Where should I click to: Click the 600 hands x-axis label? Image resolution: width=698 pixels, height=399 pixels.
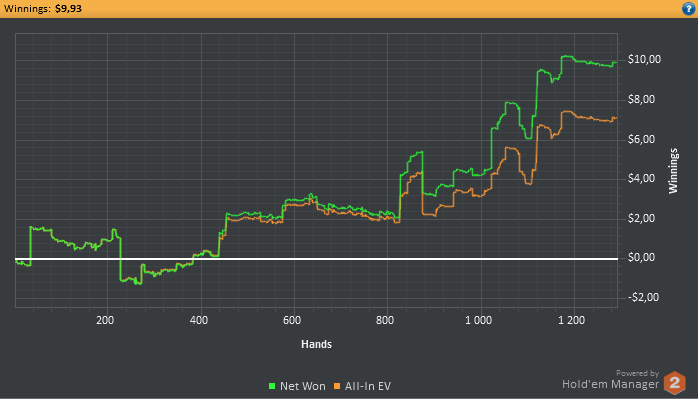292,320
